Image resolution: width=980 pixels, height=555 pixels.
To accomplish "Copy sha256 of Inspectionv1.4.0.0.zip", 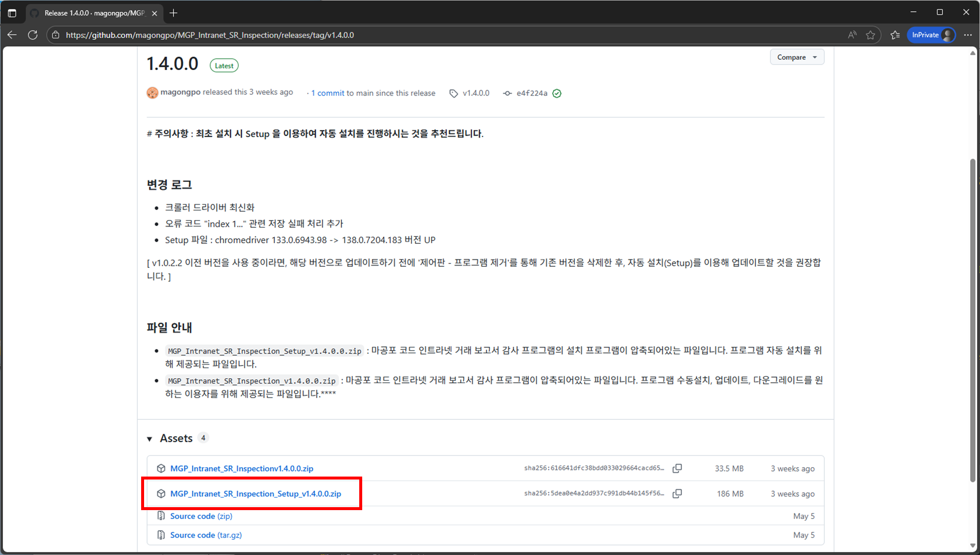I will tap(677, 468).
